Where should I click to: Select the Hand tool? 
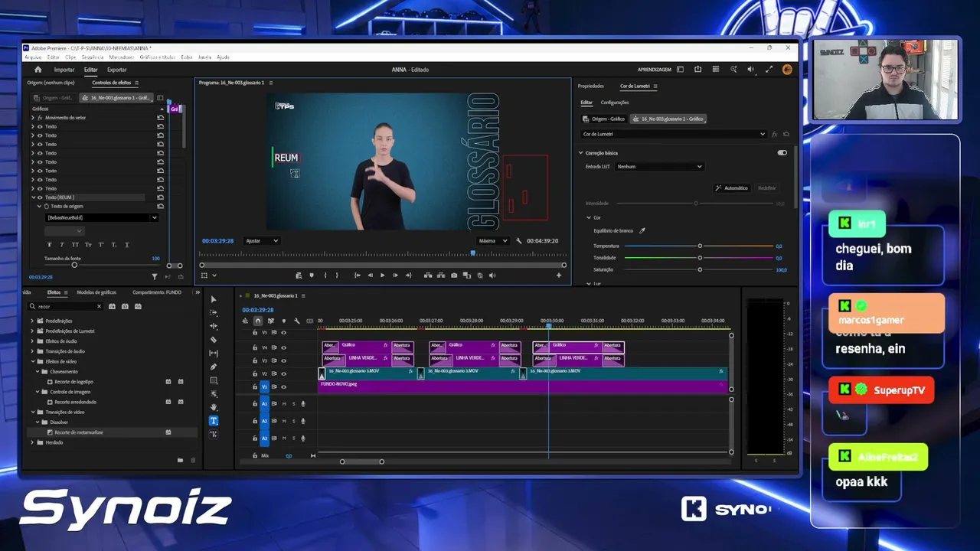(214, 407)
